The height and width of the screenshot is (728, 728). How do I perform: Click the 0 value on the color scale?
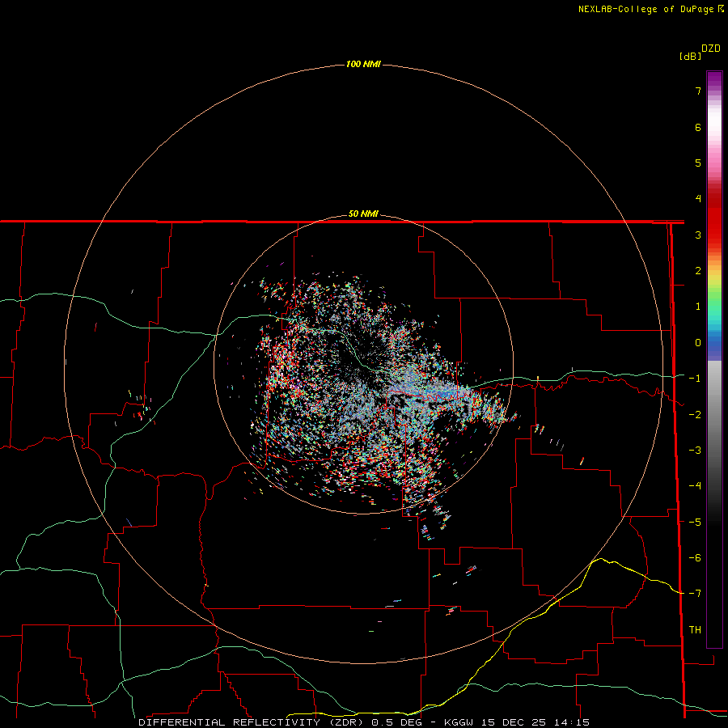pos(698,343)
